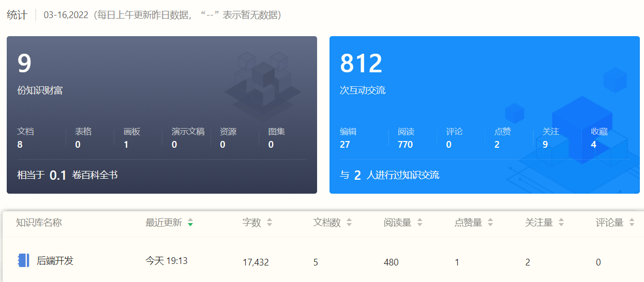Image resolution: width=644 pixels, height=282 pixels.
Task: Click 今天 19:13 update time
Action: (167, 261)
